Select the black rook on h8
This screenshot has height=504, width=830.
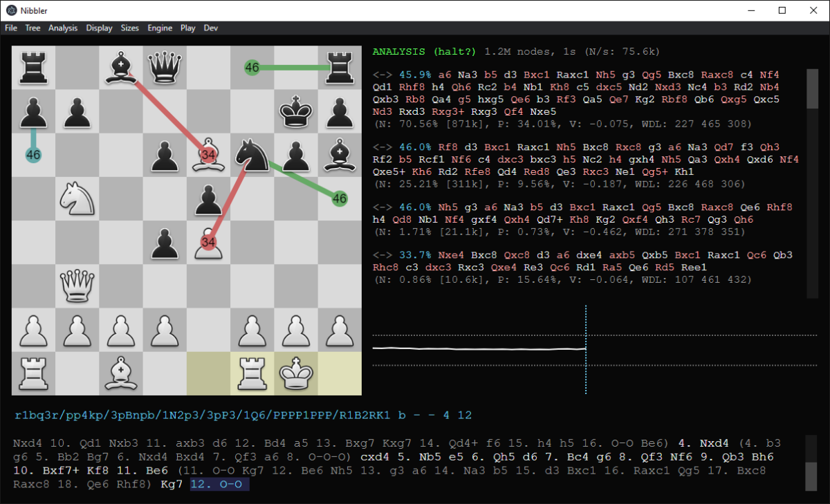pyautogui.click(x=340, y=68)
